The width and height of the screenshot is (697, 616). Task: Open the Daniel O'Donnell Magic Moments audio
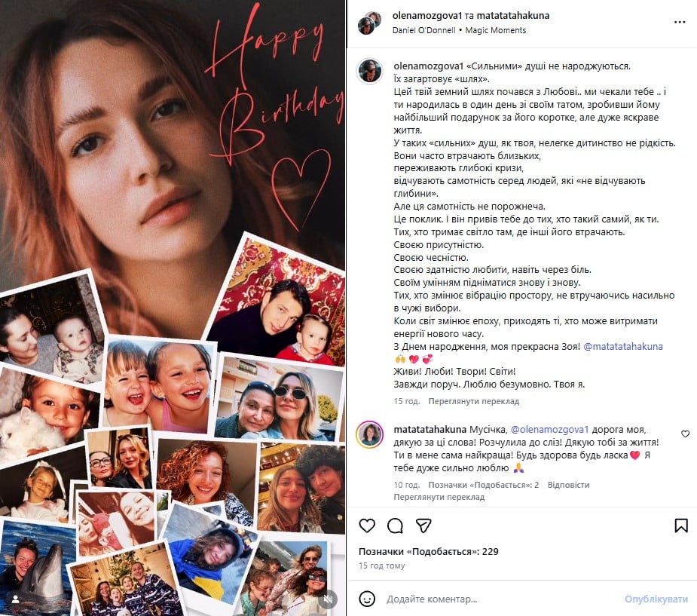coord(459,30)
